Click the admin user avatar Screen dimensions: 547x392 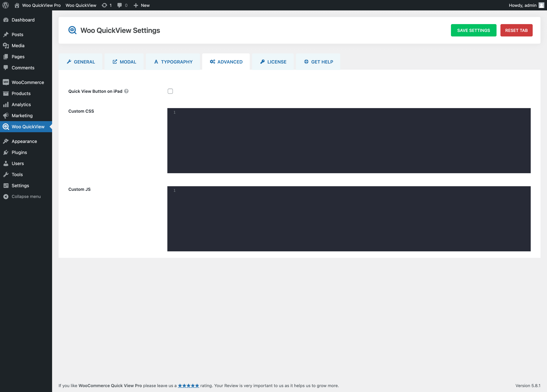[541, 5]
